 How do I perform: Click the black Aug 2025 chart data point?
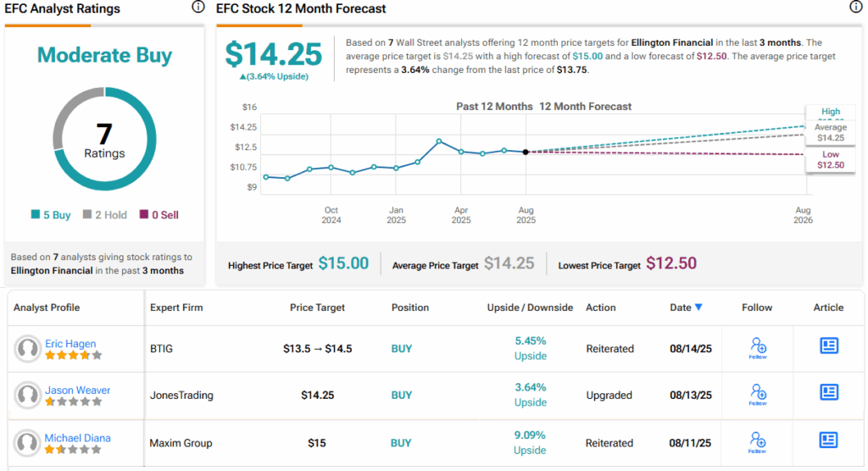(526, 152)
